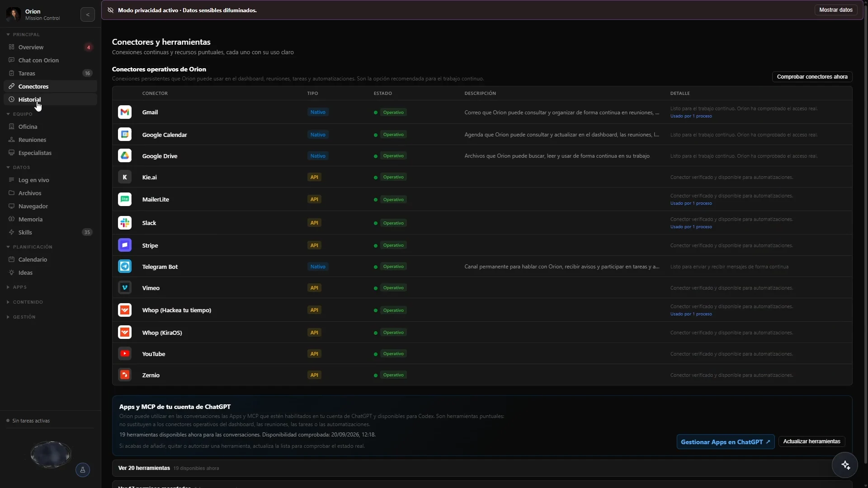Click the Kie.ai connector icon

[125, 177]
